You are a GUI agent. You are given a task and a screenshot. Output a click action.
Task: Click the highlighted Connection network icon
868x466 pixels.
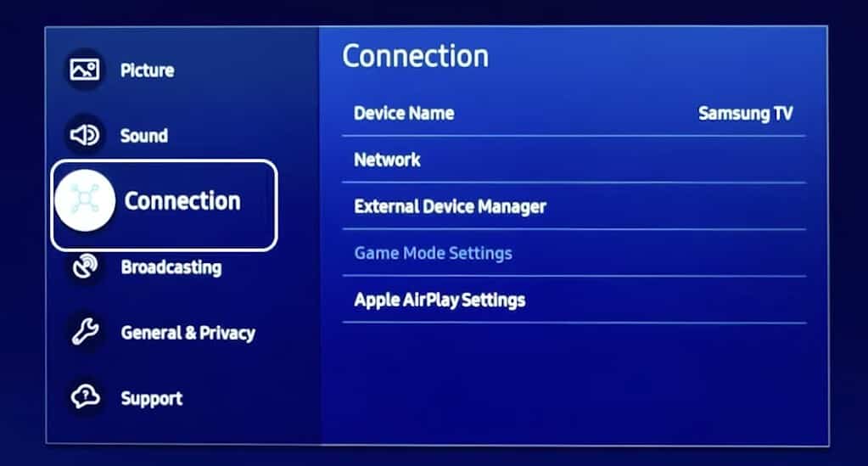(x=85, y=200)
